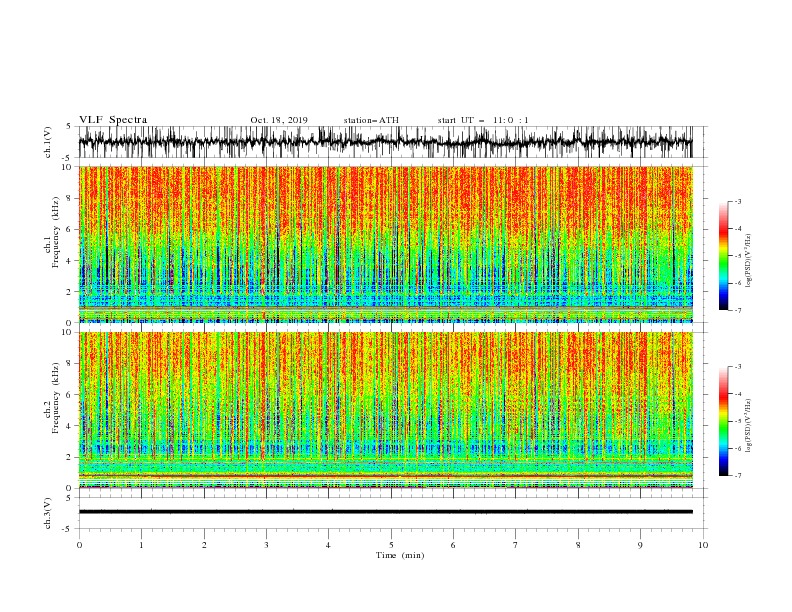Click the "-7" tick on ch.2 colorbar

point(737,476)
